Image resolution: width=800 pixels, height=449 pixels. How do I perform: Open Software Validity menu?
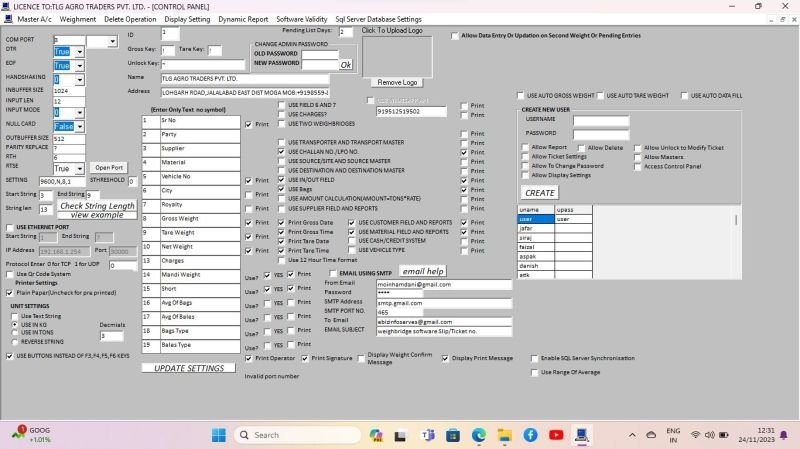pos(302,19)
